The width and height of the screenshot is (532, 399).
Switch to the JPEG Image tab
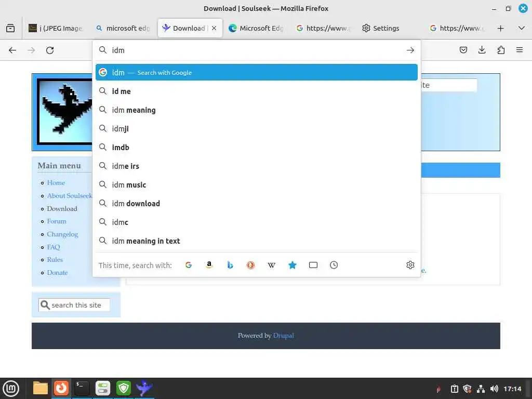pyautogui.click(x=56, y=28)
